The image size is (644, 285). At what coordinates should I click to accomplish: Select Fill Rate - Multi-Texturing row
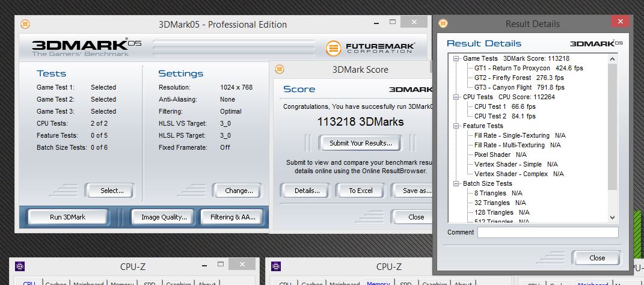pyautogui.click(x=518, y=145)
